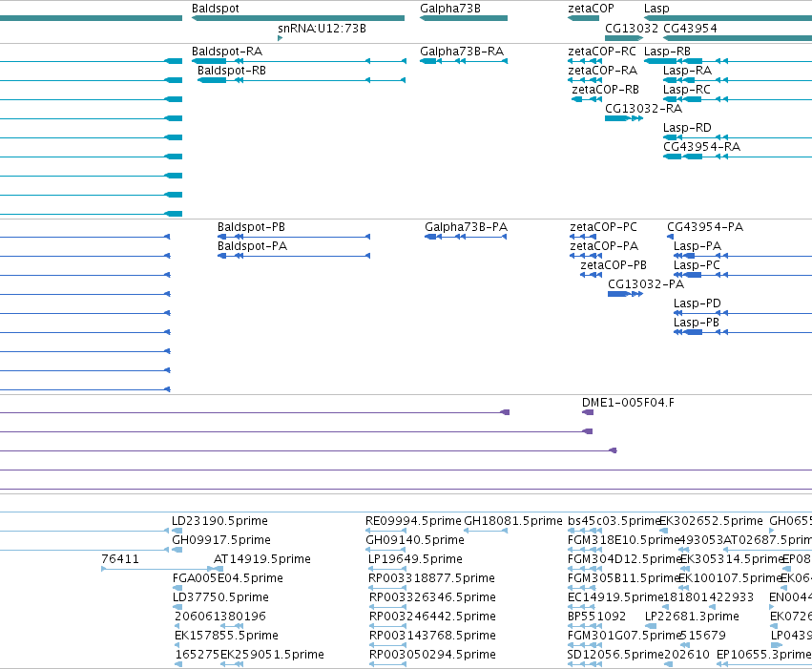This screenshot has height=669, width=812.
Task: Open transcript label Lasp-RC
Action: (x=687, y=90)
